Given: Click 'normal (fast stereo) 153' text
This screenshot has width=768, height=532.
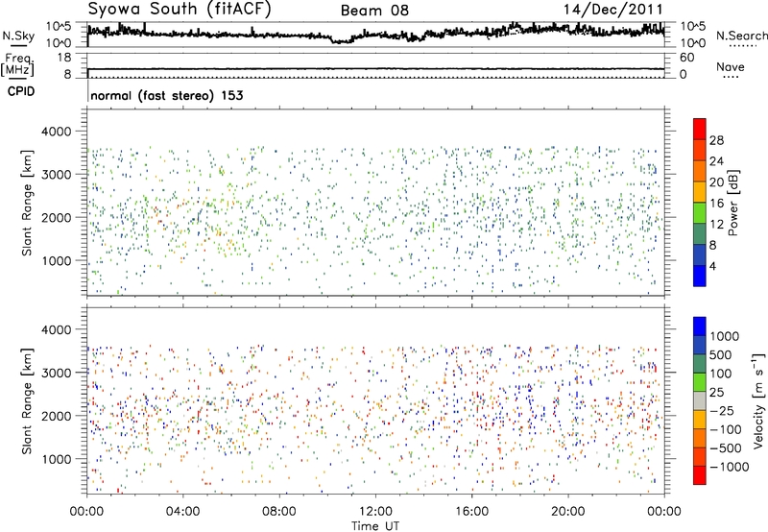Looking at the screenshot, I should coord(167,95).
